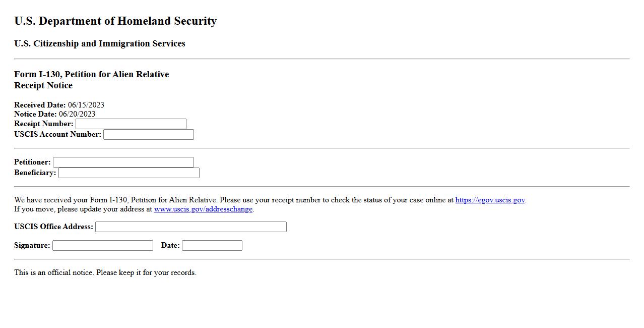The image size is (644, 328).
Task: Click the Petitioner label text
Action: click(x=32, y=162)
